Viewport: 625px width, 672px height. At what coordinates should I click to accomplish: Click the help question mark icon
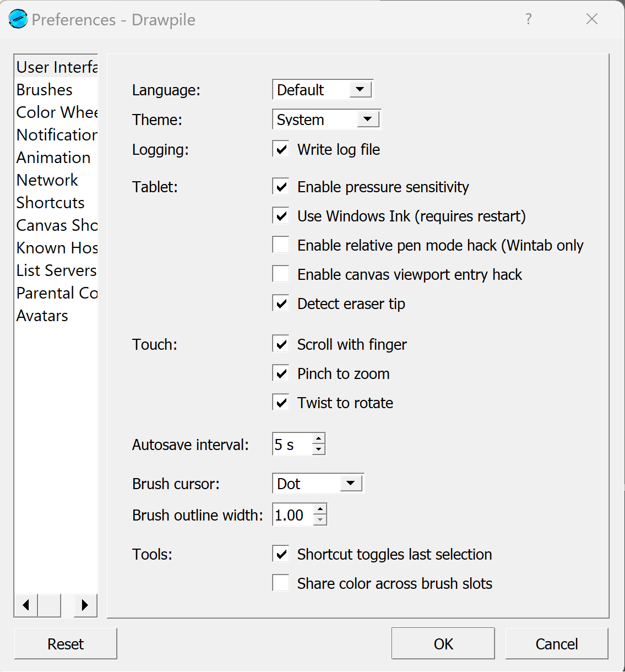(528, 19)
